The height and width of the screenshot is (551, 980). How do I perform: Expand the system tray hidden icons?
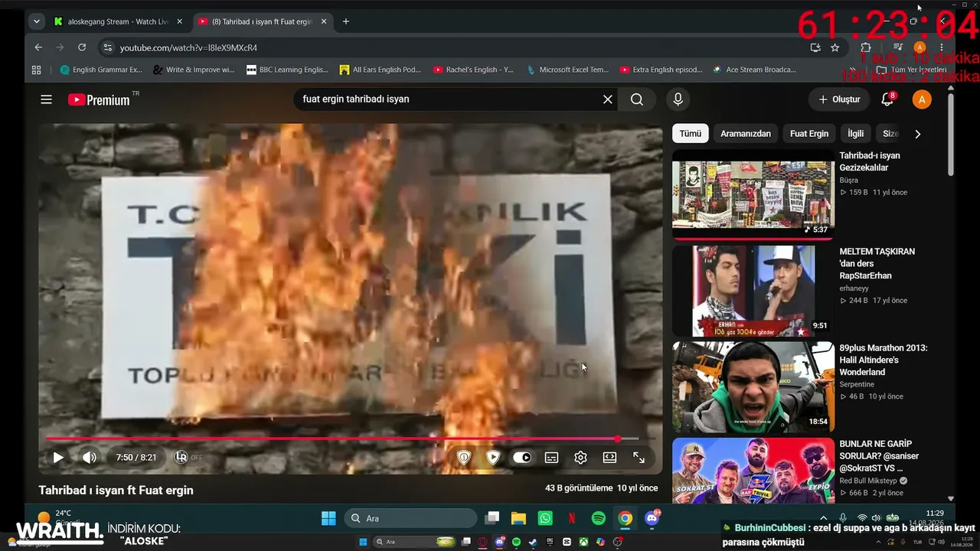coord(825,519)
